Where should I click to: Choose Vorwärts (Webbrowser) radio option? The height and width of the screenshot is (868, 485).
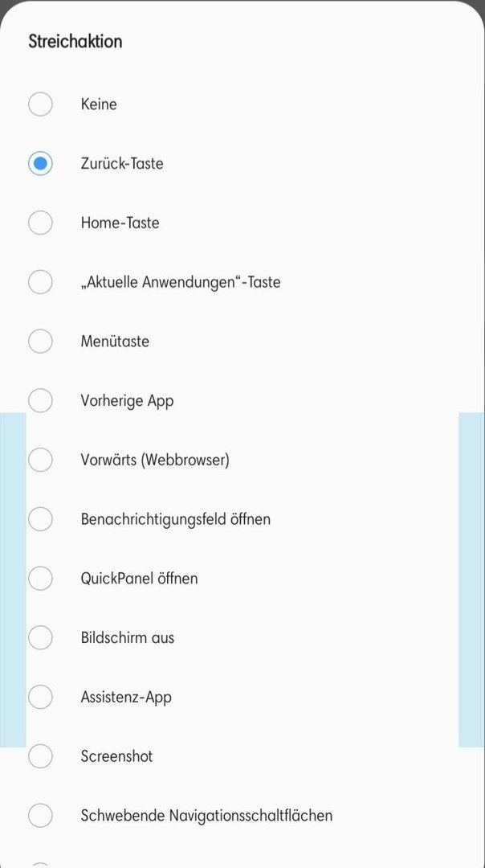(40, 460)
